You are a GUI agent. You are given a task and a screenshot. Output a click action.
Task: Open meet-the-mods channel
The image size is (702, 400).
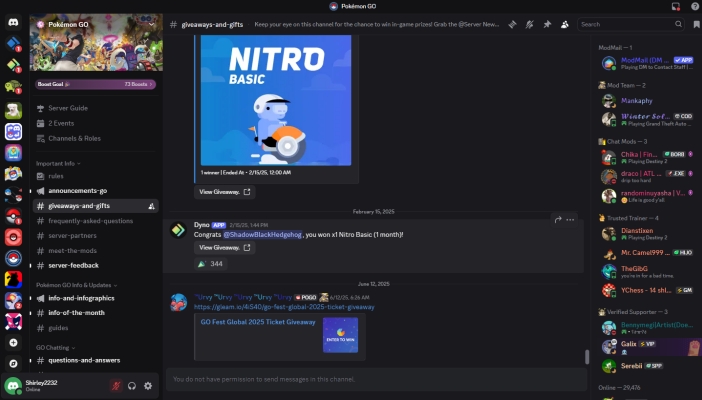click(95, 251)
